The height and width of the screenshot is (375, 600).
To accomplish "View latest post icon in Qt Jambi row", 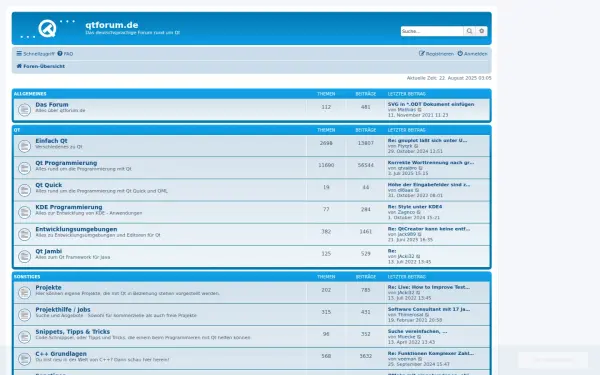I will coord(418,256).
